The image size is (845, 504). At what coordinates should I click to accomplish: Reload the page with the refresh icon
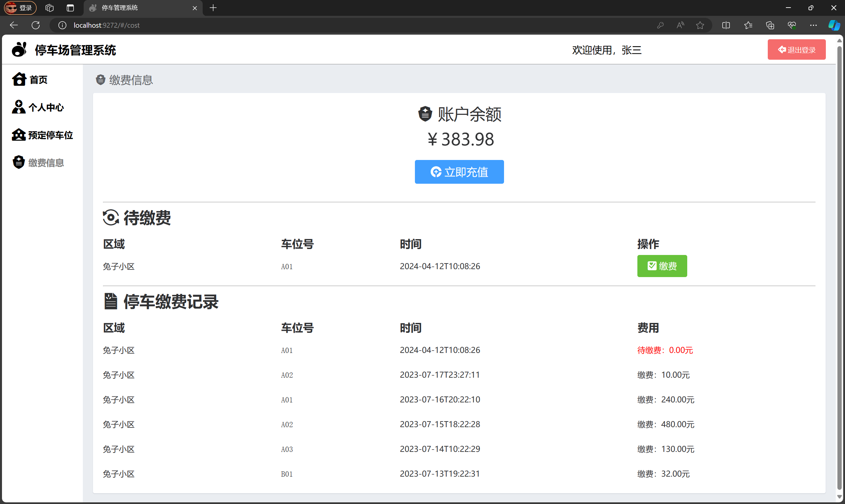[36, 25]
